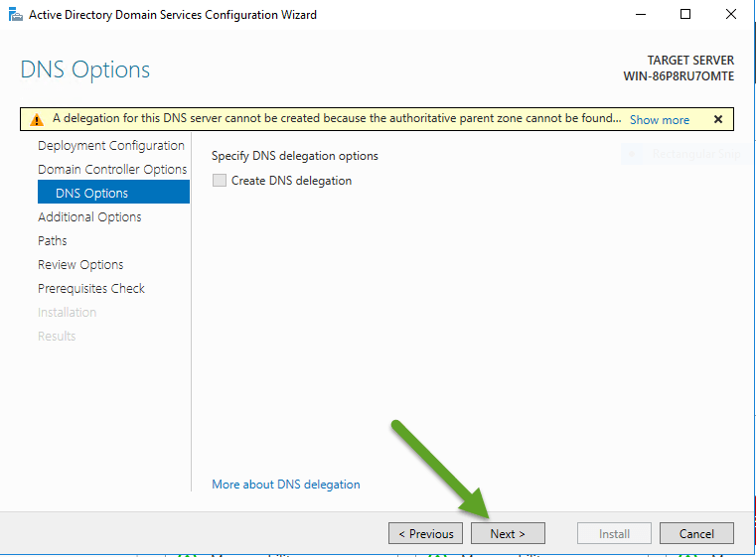Click the yellow warning triangle icon
The image size is (756, 557).
pyautogui.click(x=37, y=119)
